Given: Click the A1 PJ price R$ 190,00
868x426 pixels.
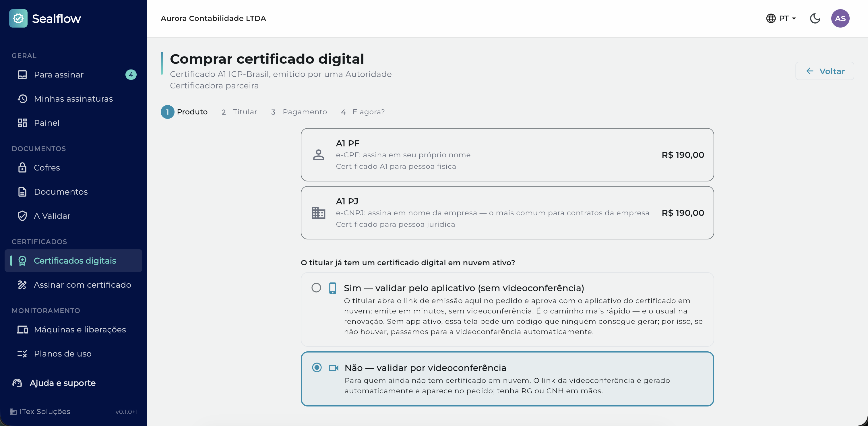Looking at the screenshot, I should click(x=683, y=213).
